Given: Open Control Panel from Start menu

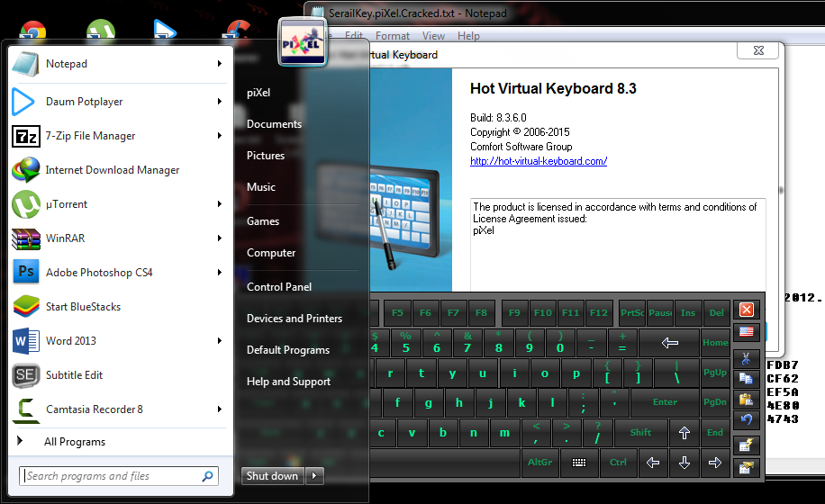Looking at the screenshot, I should coord(279,287).
